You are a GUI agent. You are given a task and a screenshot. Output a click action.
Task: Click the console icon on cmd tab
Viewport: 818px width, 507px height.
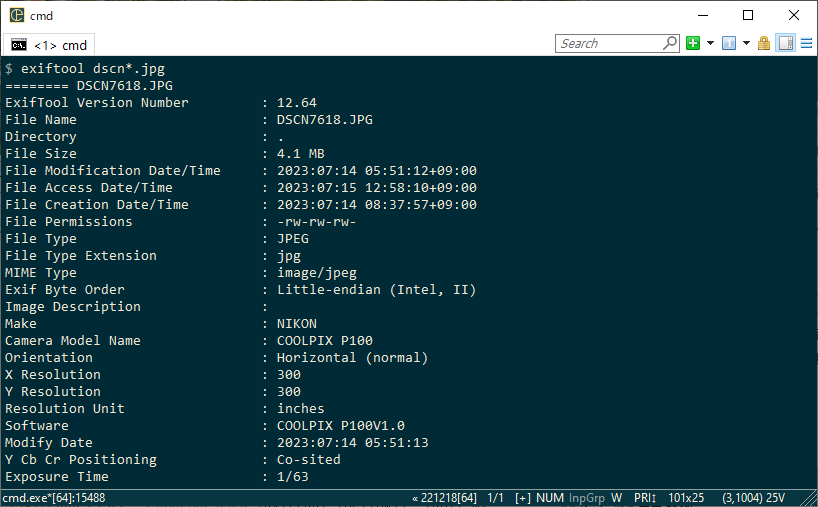[x=19, y=45]
